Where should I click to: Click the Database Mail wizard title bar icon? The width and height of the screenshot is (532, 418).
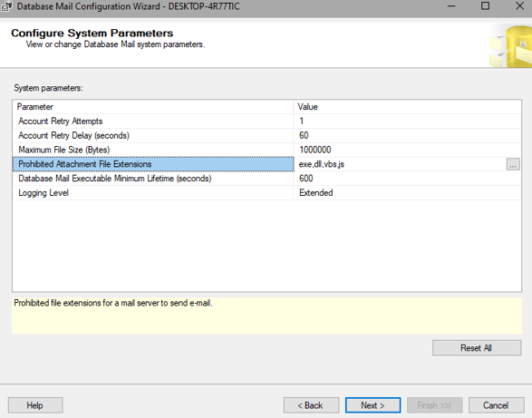[6, 6]
